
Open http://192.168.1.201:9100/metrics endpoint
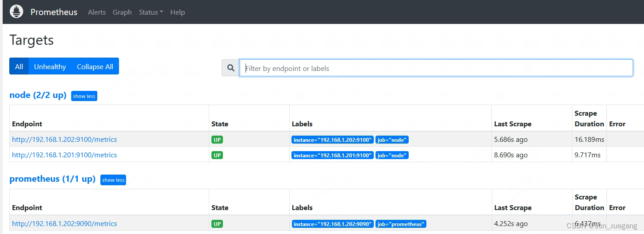65,155
